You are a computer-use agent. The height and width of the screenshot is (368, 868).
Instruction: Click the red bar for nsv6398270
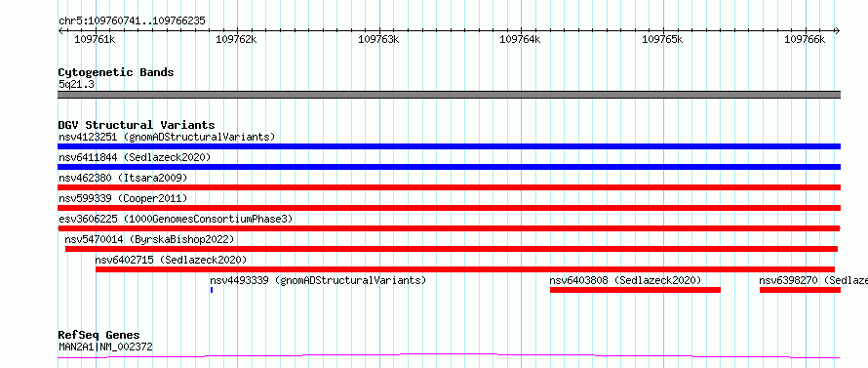click(800, 290)
